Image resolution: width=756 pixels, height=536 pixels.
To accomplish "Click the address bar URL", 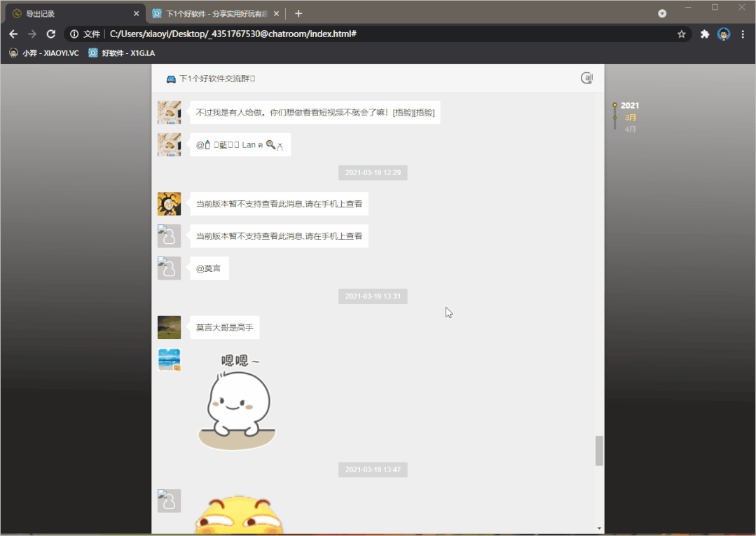I will pyautogui.click(x=233, y=34).
